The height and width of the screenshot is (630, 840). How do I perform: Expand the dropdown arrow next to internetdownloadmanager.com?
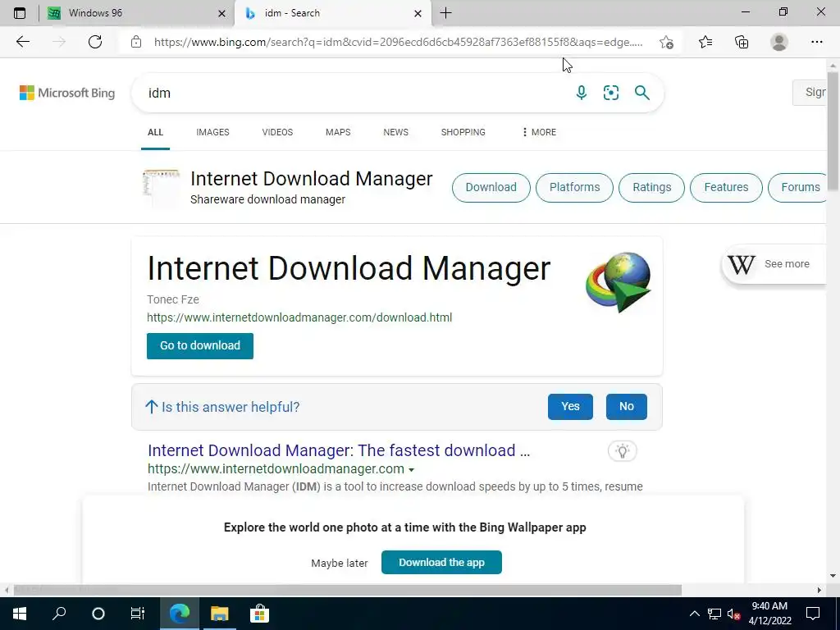tap(411, 470)
